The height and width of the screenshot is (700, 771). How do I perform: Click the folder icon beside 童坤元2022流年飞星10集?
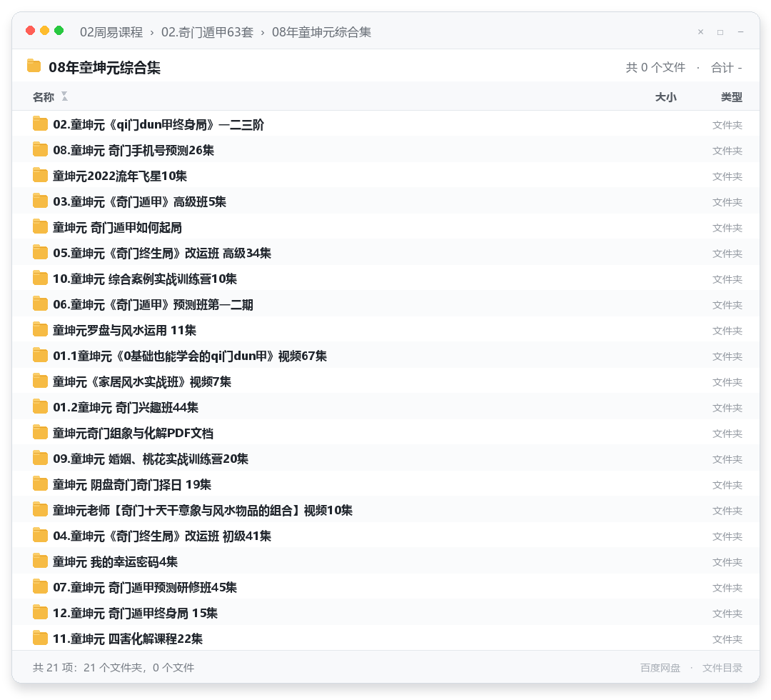(x=40, y=175)
